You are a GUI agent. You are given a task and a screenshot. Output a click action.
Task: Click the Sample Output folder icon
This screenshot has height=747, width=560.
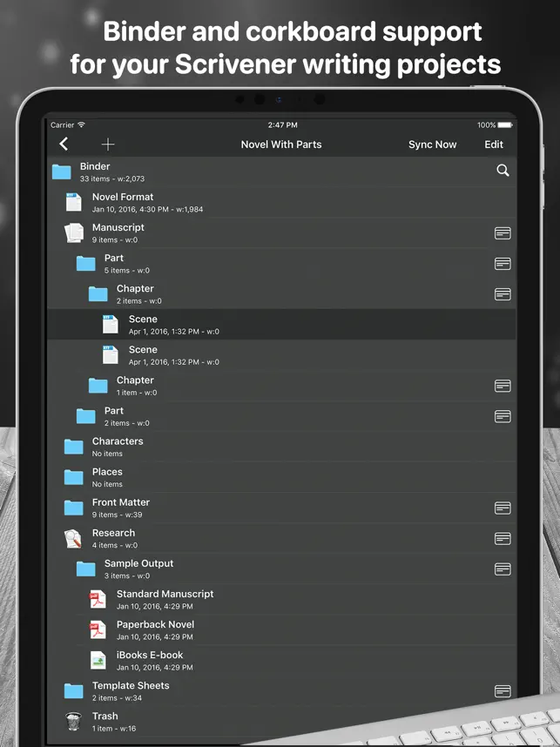tap(86, 569)
